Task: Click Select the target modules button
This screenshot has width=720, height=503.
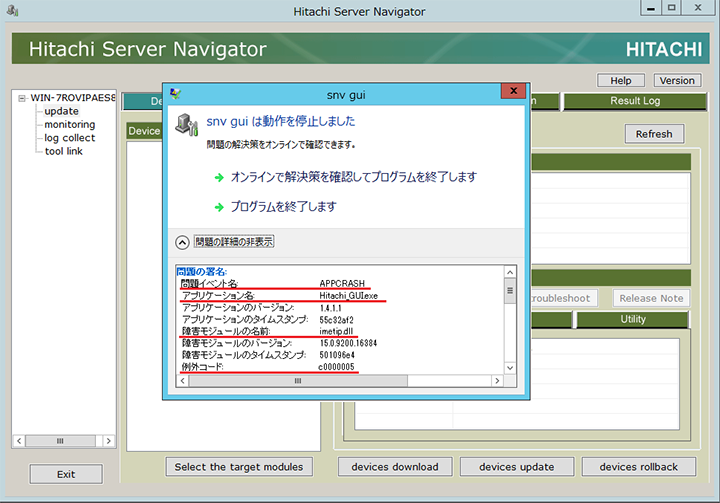Action: pos(239,467)
